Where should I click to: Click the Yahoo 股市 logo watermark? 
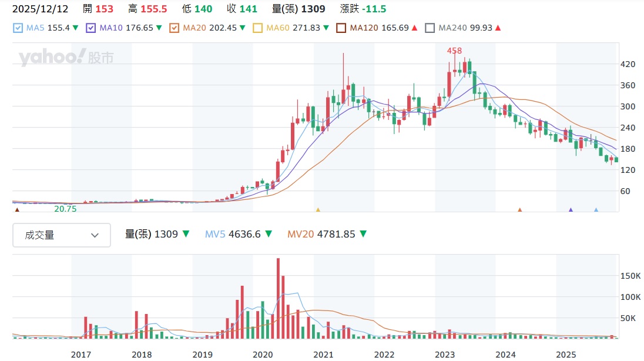coord(66,58)
